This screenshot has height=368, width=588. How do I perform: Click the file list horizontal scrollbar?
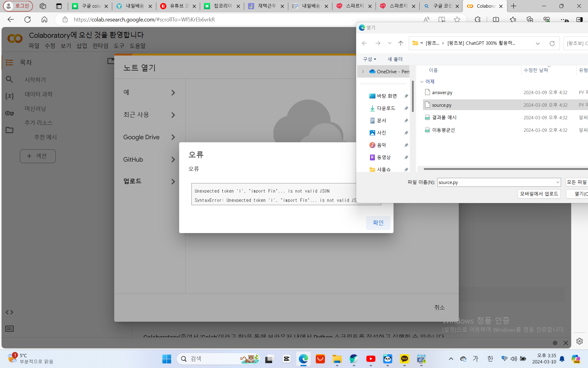coord(506,169)
